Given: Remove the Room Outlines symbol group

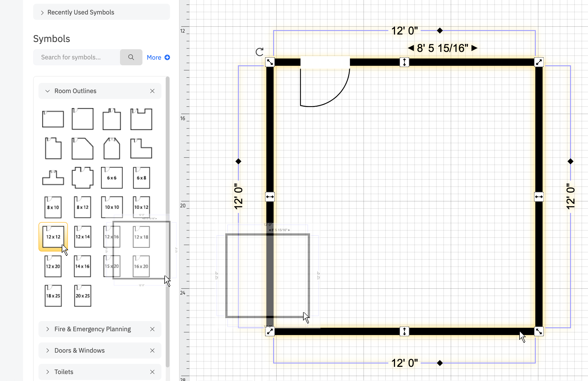Looking at the screenshot, I should [152, 91].
